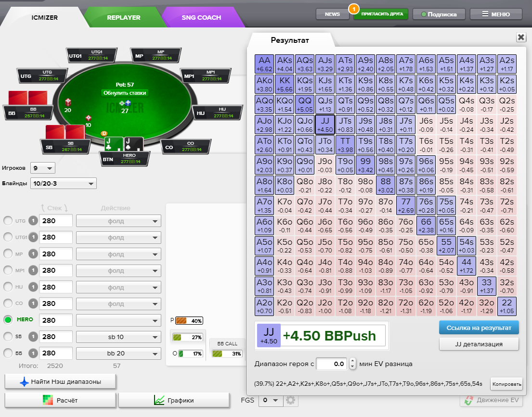Image resolution: width=532 pixels, height=417 pixels.
Task: Click Ссылка на результат button
Action: click(x=479, y=328)
